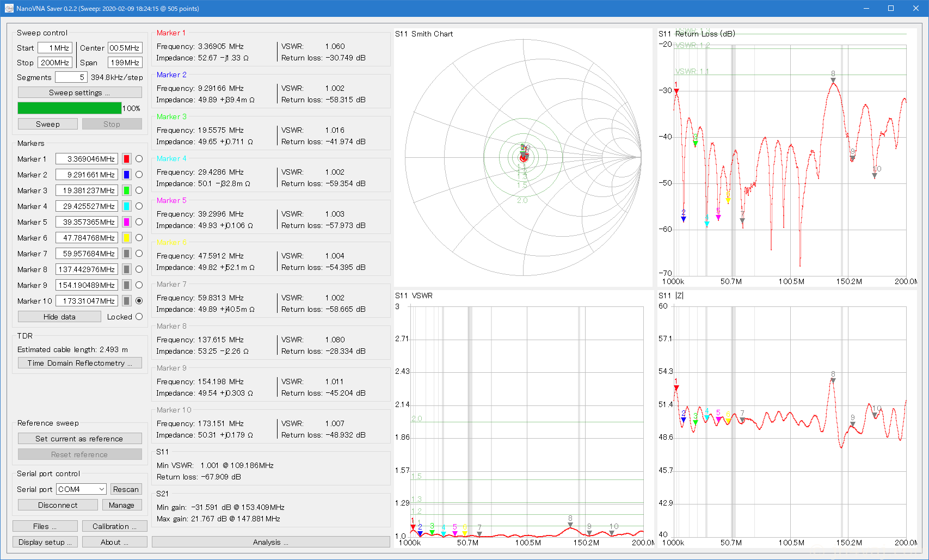Select the Marker 6 radio button

tap(139, 238)
